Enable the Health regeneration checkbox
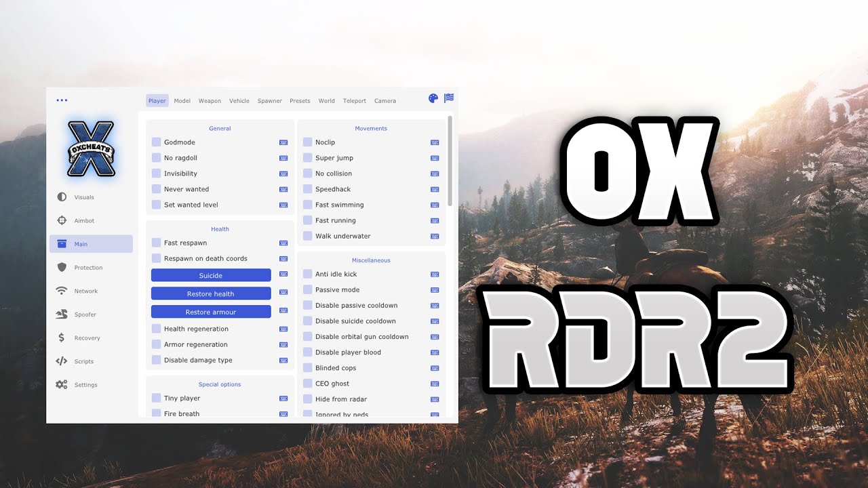 click(156, 329)
